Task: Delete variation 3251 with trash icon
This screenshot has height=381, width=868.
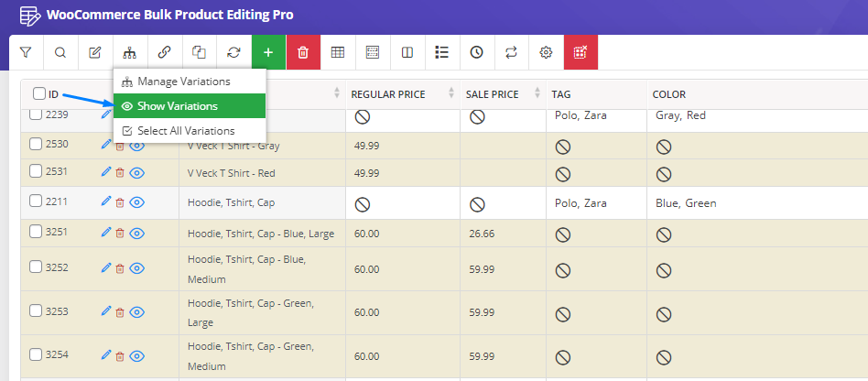Action: click(x=120, y=234)
